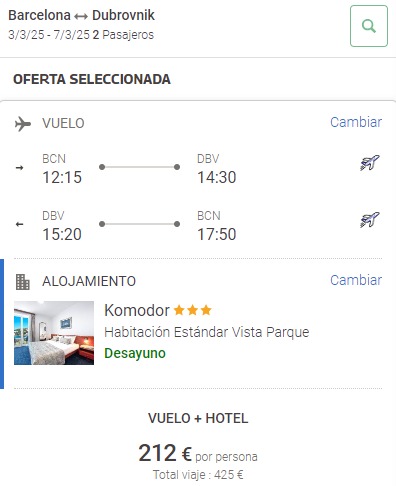This screenshot has width=396, height=486.
Task: Click the outbound flight airline logo icon
Action: coord(370,163)
